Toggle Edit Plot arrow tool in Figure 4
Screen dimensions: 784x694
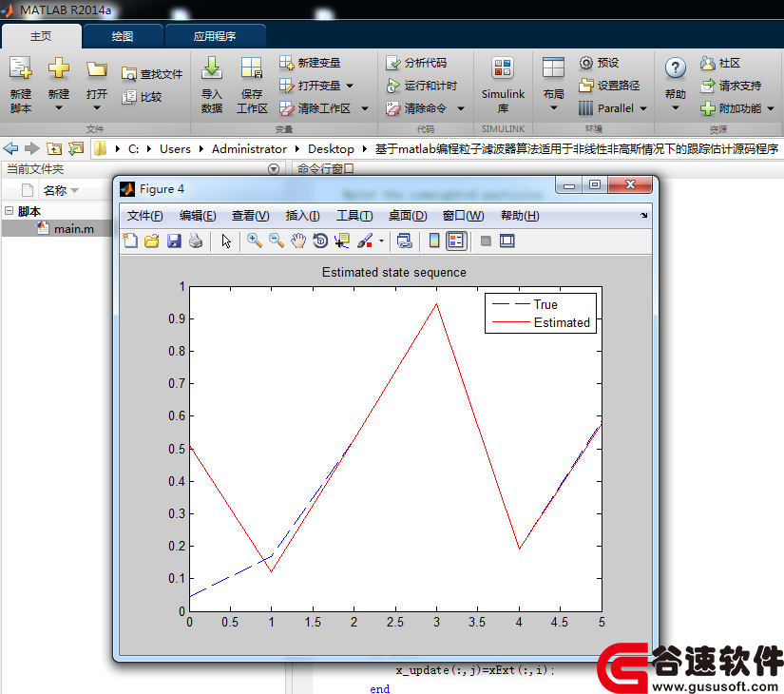(x=226, y=241)
